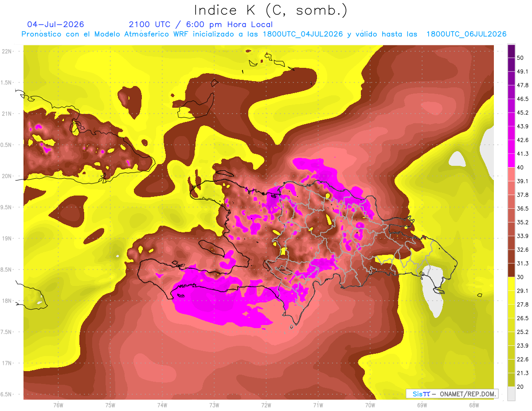Viewport: 532px width, 411px height.
Task: Pick the legend swatch between 39.1 and 40
Action: 512,174
